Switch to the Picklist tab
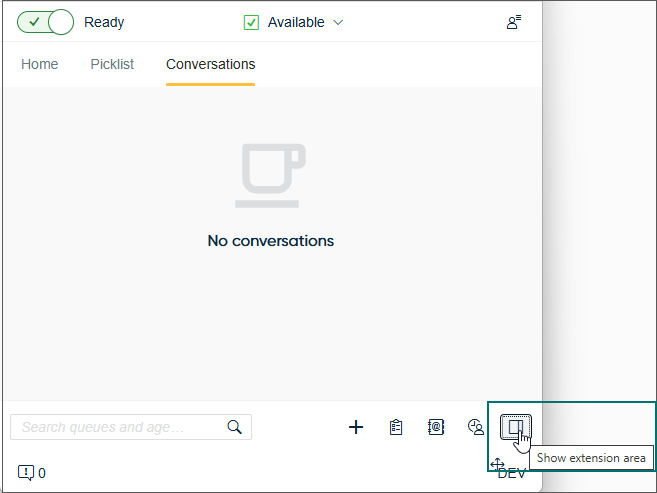Viewport: 657px width, 493px height. coord(112,64)
